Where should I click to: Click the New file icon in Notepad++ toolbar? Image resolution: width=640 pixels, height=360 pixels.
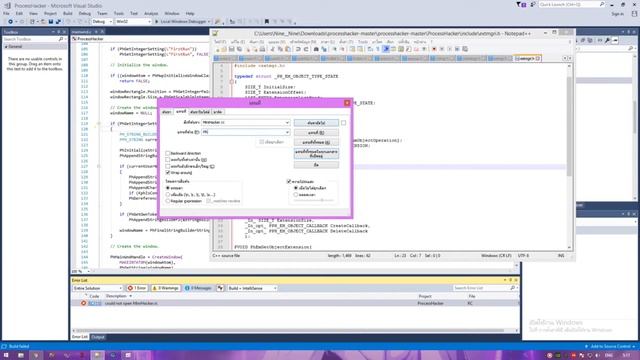point(217,49)
